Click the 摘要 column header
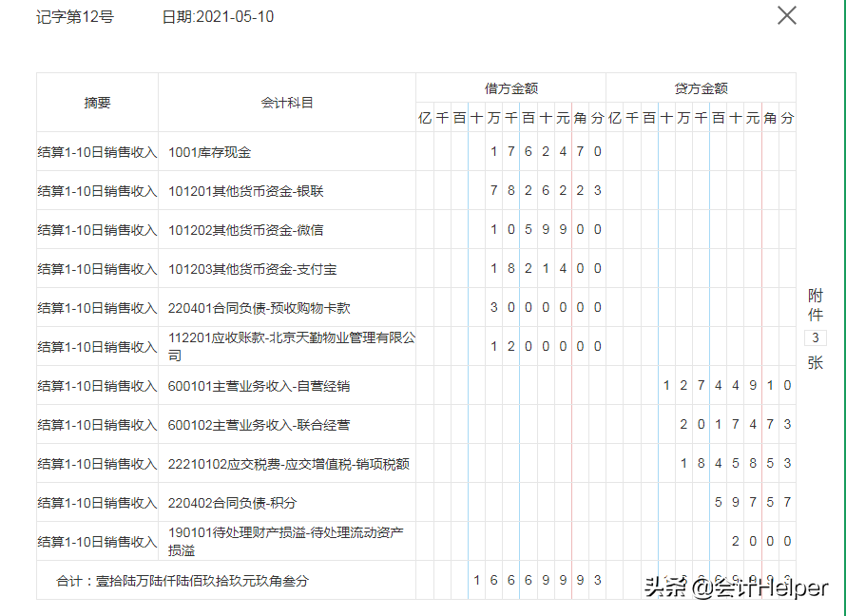This screenshot has height=616, width=846. pyautogui.click(x=95, y=104)
